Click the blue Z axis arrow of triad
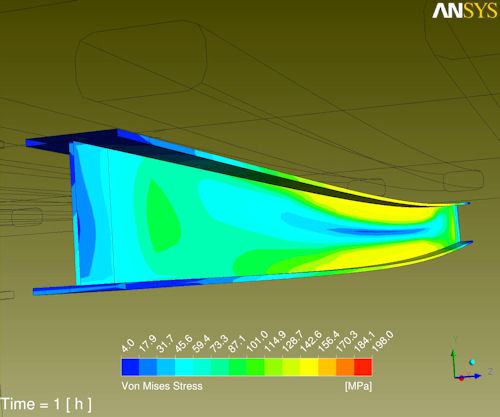Screen dimensions: 500x417 point(469,376)
